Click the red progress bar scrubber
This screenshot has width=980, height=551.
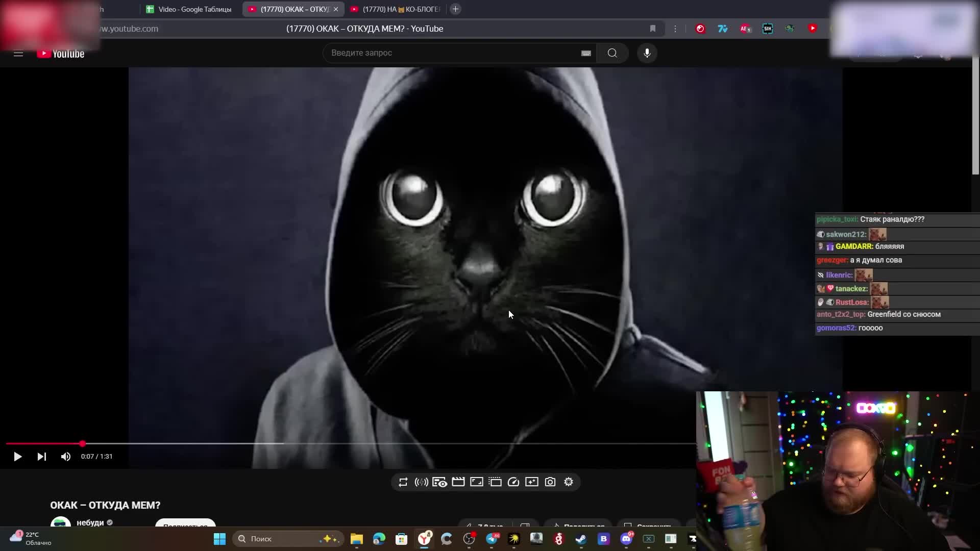pos(83,444)
